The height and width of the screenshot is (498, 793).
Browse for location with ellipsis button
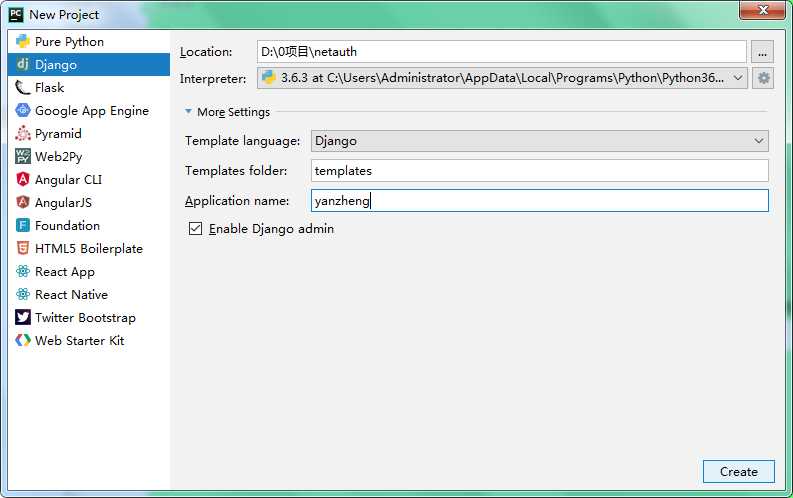762,52
